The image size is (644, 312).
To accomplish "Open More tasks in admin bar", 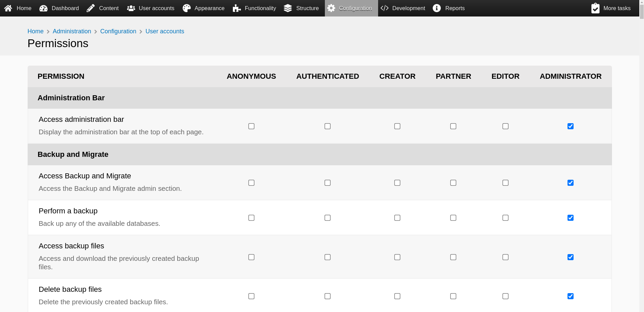I will [x=611, y=8].
